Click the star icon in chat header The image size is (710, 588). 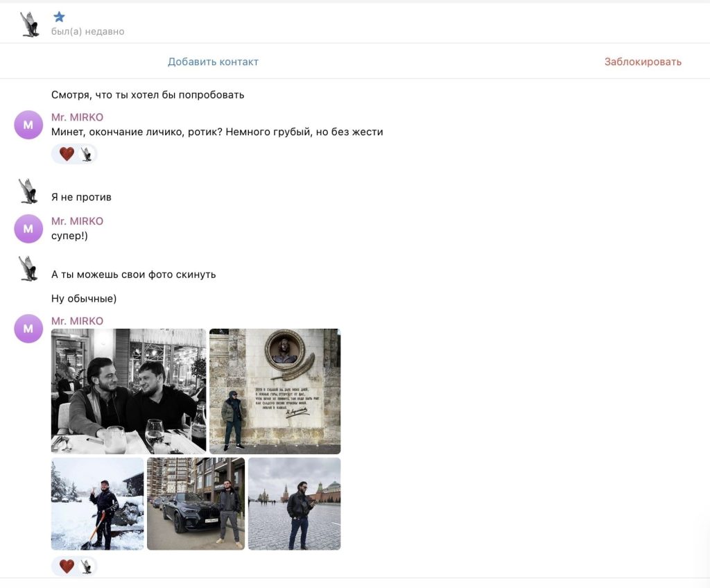pyautogui.click(x=59, y=17)
